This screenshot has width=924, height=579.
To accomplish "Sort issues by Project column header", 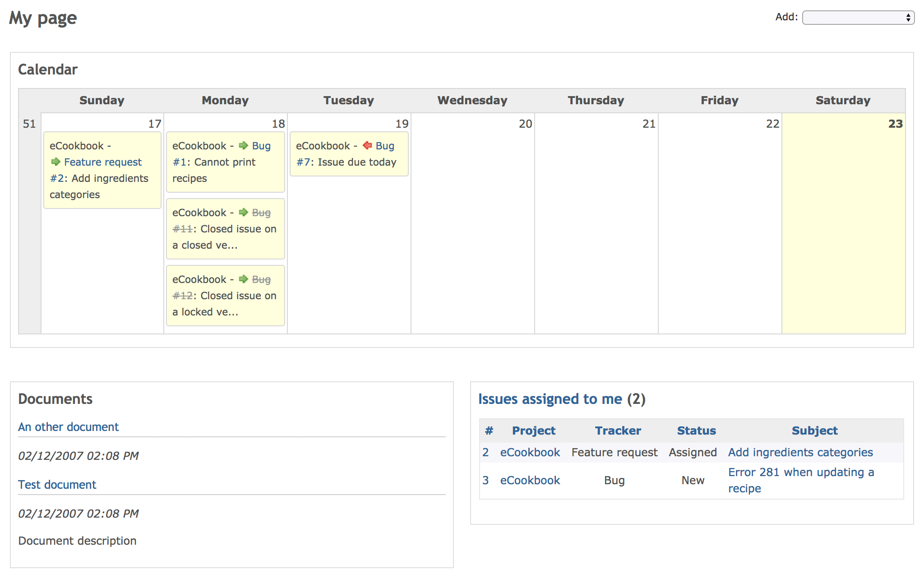I will [533, 431].
